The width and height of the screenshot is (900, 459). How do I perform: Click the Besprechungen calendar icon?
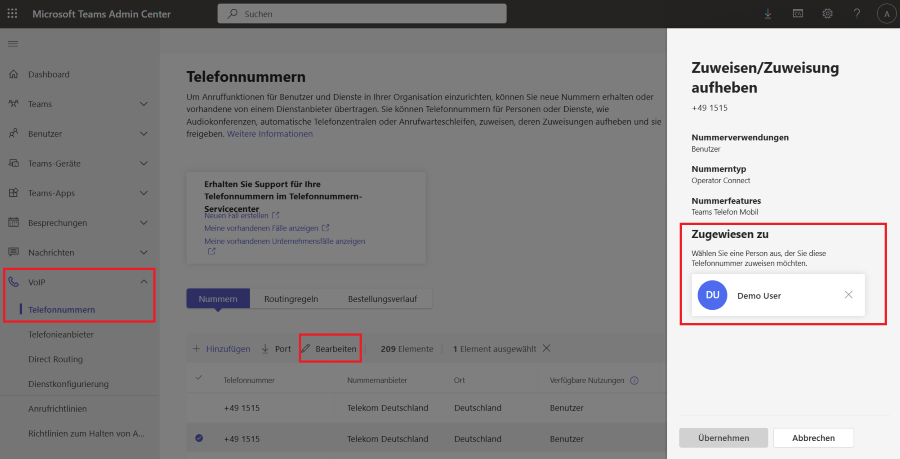[14, 222]
